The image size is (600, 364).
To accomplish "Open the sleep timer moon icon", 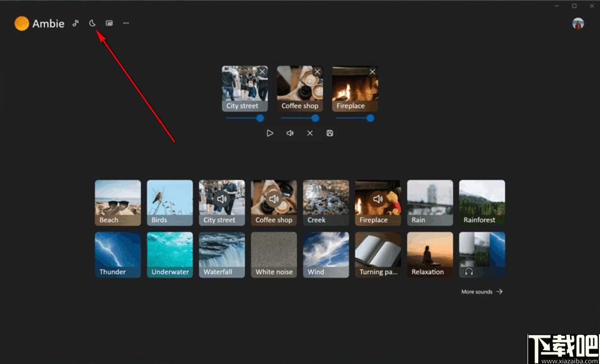I will pyautogui.click(x=92, y=23).
